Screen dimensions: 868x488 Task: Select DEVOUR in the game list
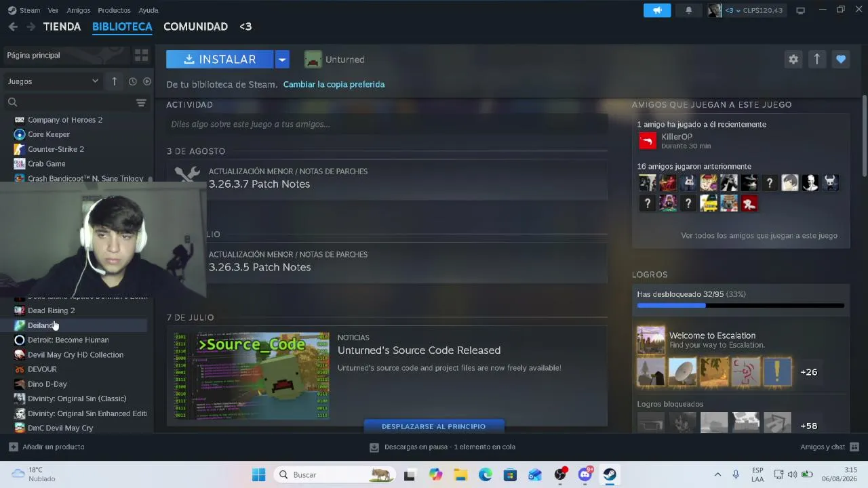[x=42, y=369]
